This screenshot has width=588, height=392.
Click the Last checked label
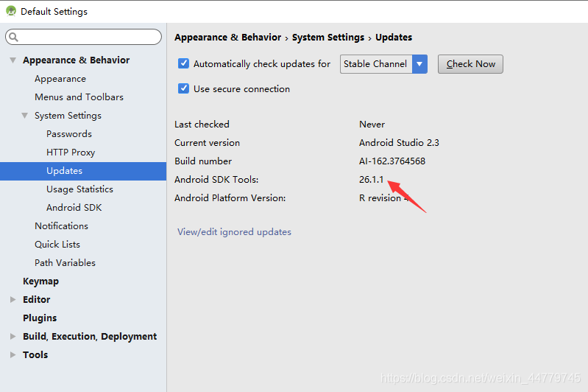pos(202,125)
